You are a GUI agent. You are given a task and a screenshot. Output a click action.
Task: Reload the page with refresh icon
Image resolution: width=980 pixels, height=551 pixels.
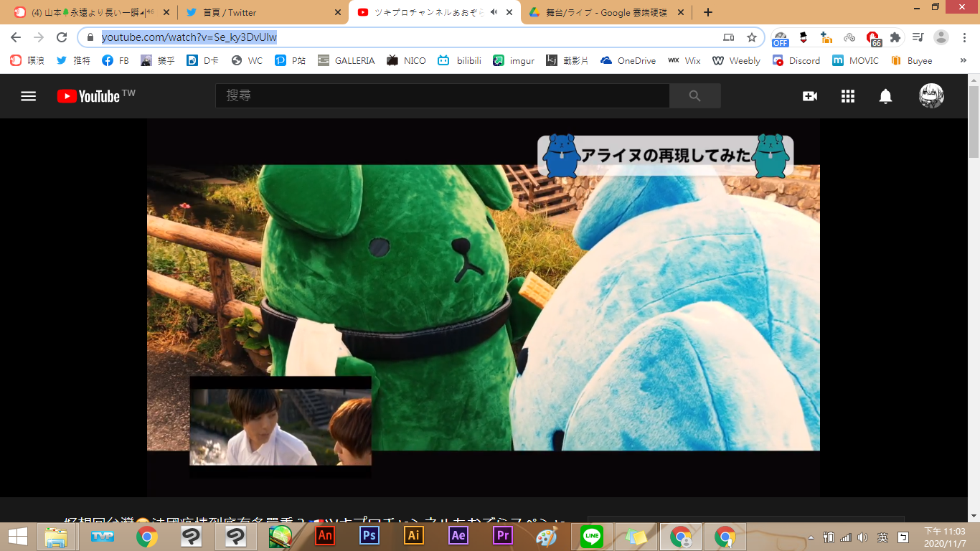click(62, 37)
